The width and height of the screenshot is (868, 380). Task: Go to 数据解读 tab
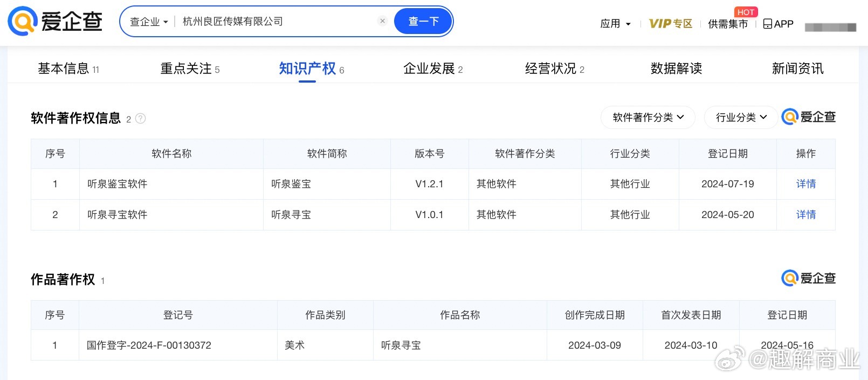(676, 69)
